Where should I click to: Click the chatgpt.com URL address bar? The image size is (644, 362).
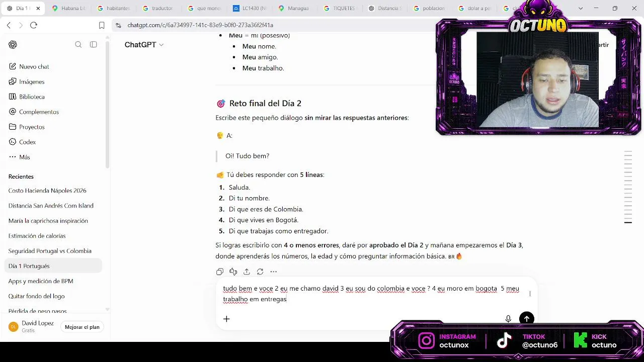tap(200, 25)
